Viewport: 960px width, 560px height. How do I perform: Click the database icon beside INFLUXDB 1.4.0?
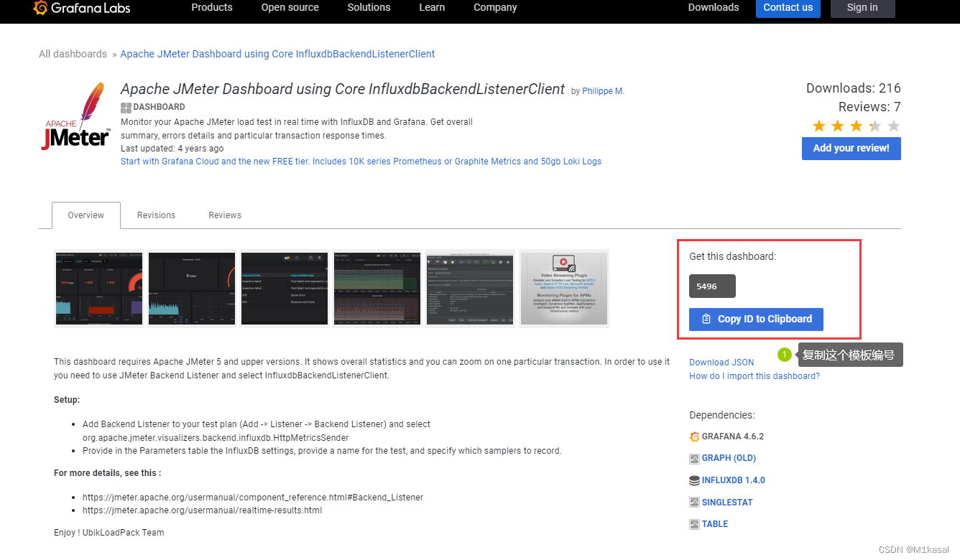694,480
